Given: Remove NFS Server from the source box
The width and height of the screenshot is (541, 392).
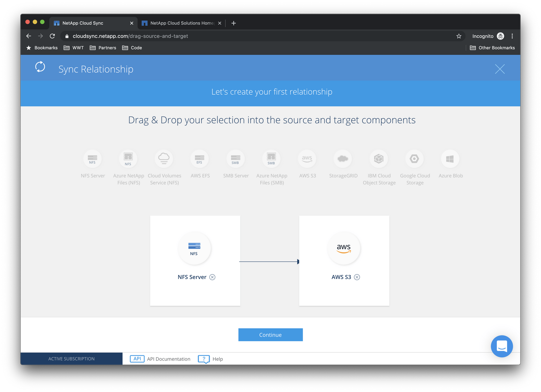Looking at the screenshot, I should point(212,277).
